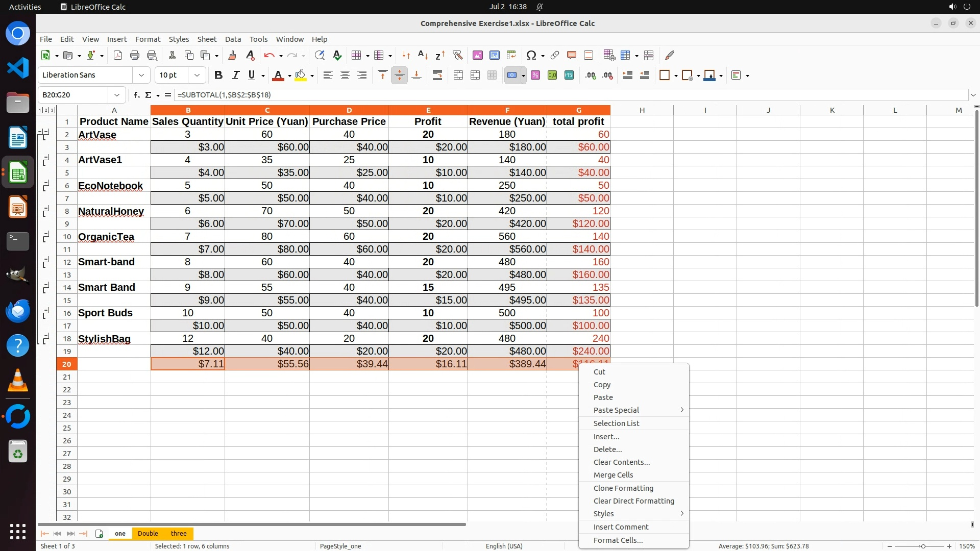Click the Insert Special Character omega icon
This screenshot has width=980, height=551.
[531, 55]
